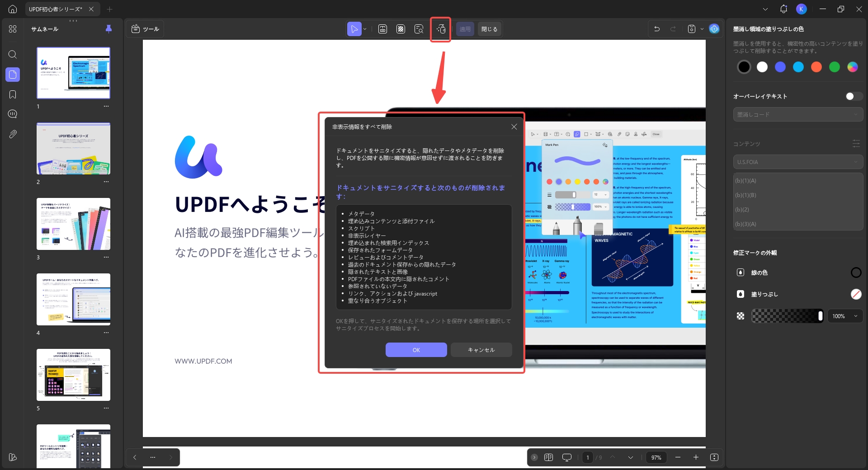Choose the redact text mark tool
This screenshot has width=868, height=470.
click(382, 29)
